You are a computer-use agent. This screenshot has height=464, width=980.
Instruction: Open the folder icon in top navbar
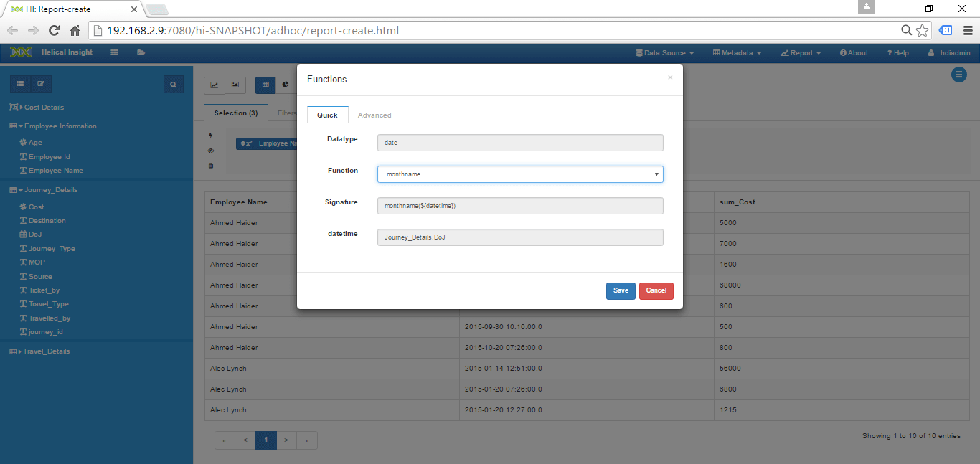click(141, 52)
